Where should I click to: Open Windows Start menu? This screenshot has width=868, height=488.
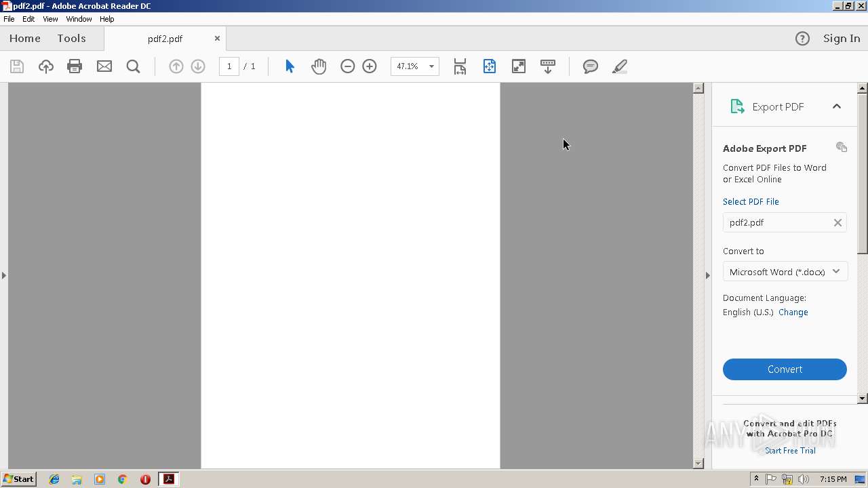tap(18, 479)
